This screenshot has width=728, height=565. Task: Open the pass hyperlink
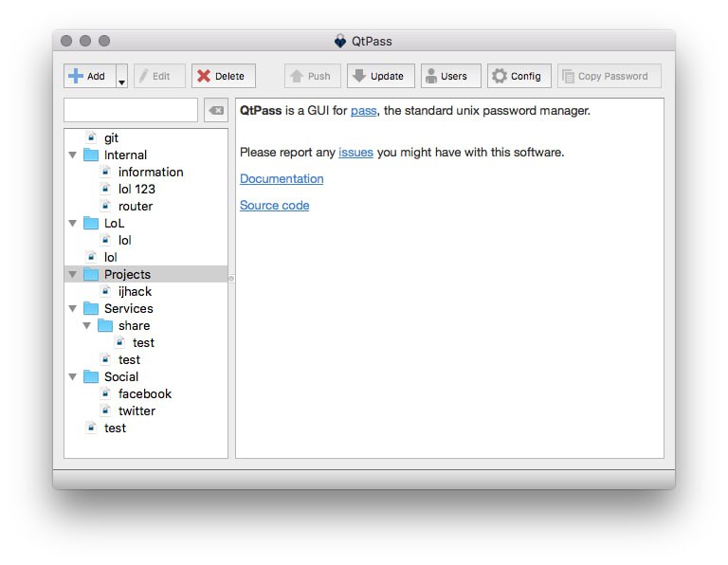click(364, 111)
